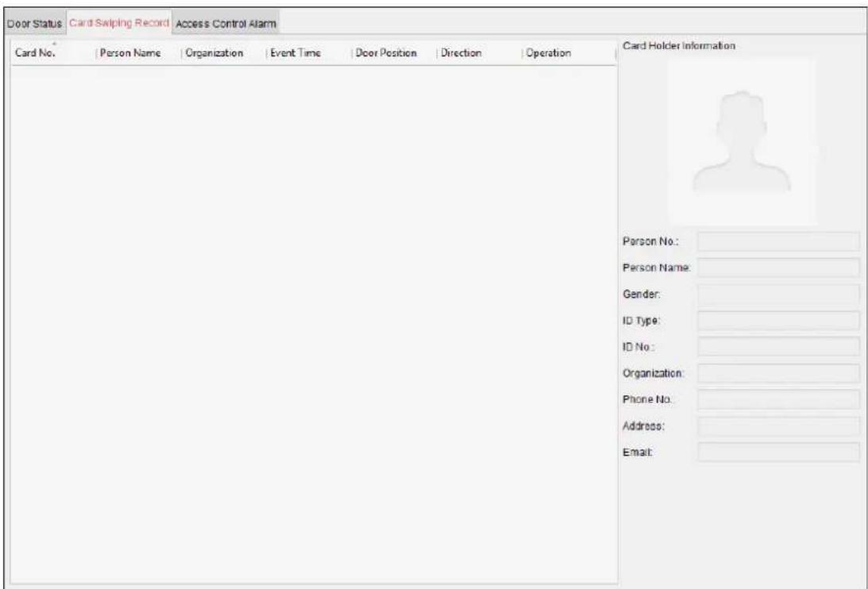Select the Card Swiping Record tab
This screenshot has width=868, height=589.
[119, 23]
